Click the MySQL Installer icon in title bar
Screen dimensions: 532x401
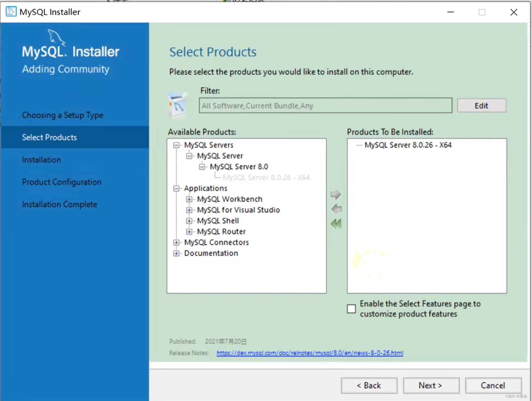click(11, 12)
